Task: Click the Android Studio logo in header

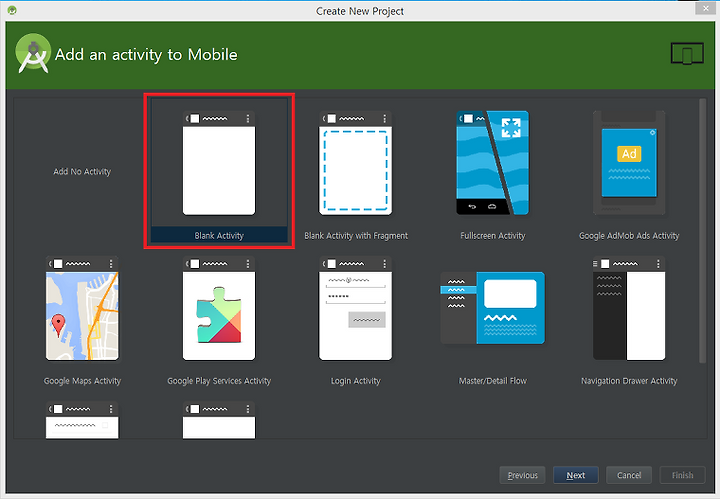Action: [x=33, y=53]
